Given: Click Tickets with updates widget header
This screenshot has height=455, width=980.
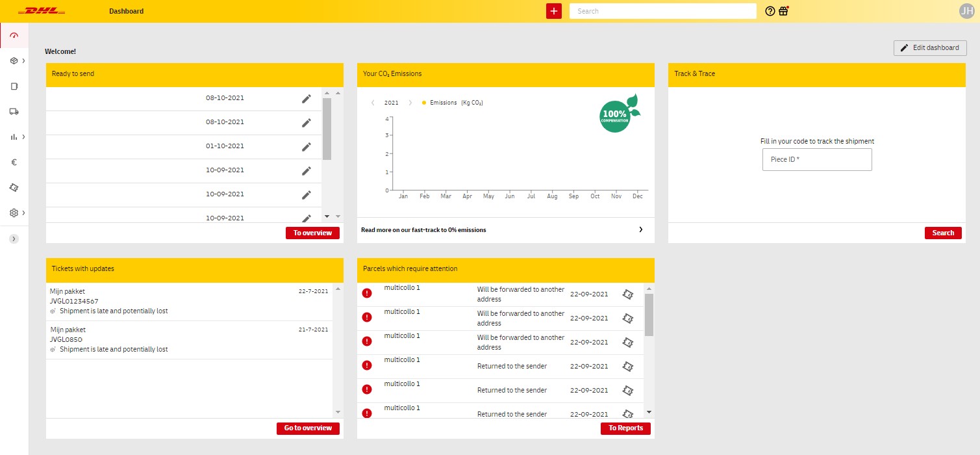Looking at the screenshot, I should tap(195, 269).
